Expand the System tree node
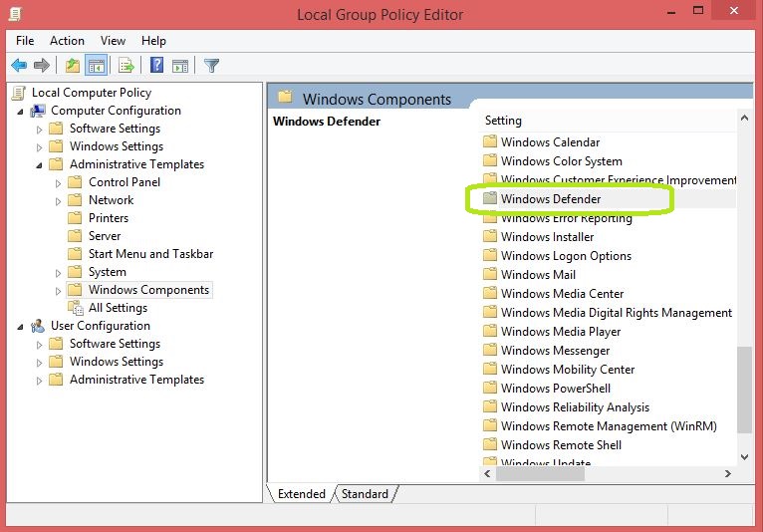The height and width of the screenshot is (532, 763). tap(58, 273)
